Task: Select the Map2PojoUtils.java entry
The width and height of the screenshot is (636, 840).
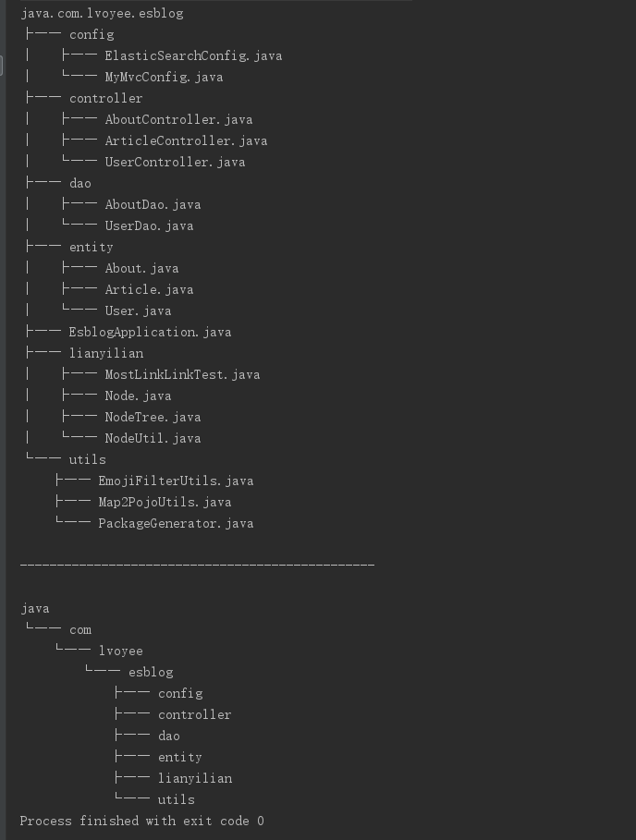Action: [x=165, y=502]
